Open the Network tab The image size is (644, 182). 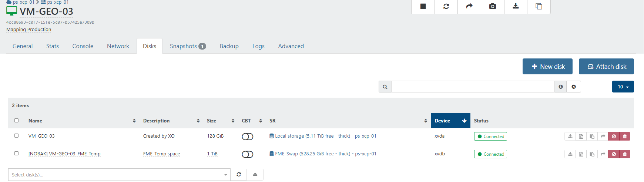pyautogui.click(x=118, y=46)
